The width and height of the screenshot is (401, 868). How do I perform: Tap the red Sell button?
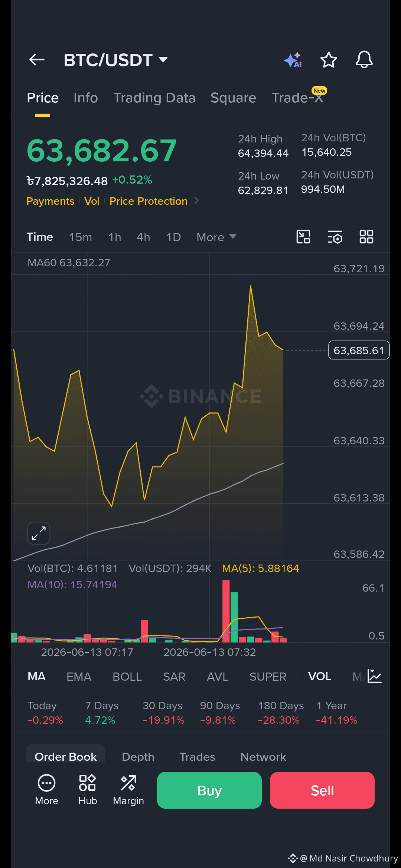(322, 790)
